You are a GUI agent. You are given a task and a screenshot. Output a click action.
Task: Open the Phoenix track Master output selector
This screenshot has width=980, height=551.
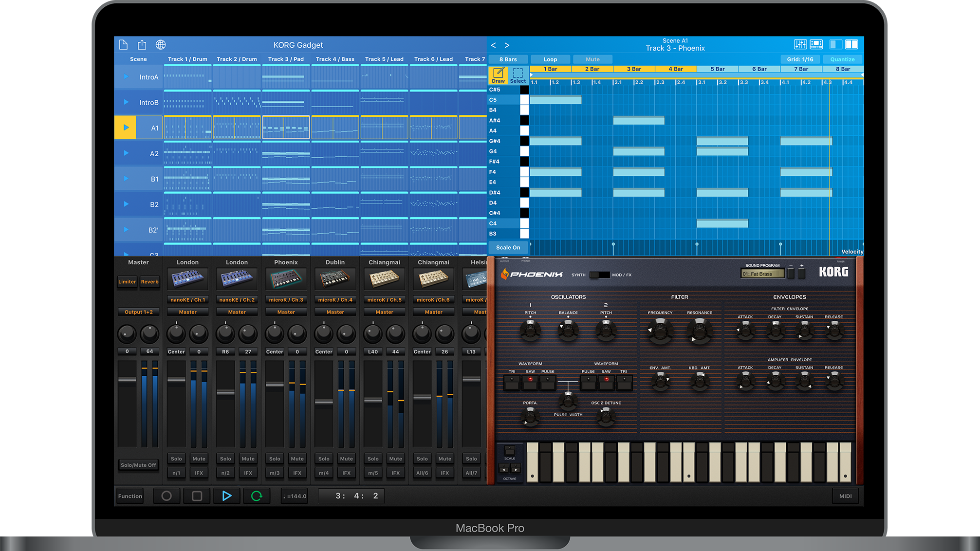click(286, 312)
